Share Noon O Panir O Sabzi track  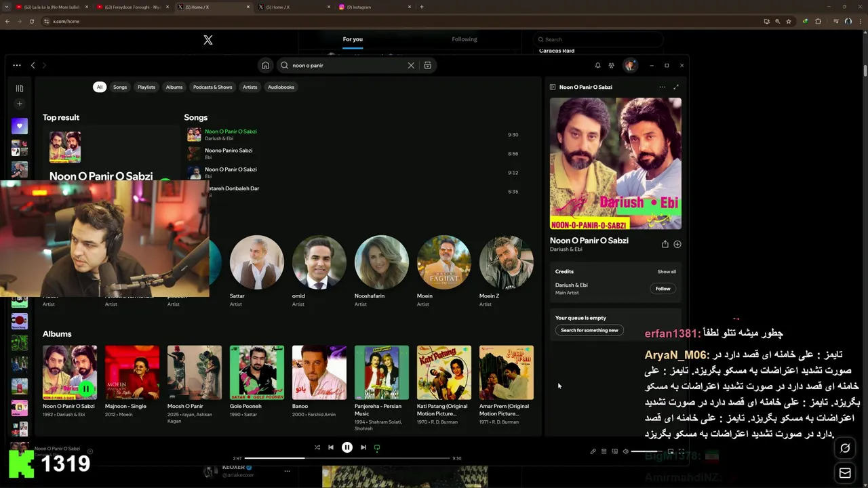[x=665, y=244]
